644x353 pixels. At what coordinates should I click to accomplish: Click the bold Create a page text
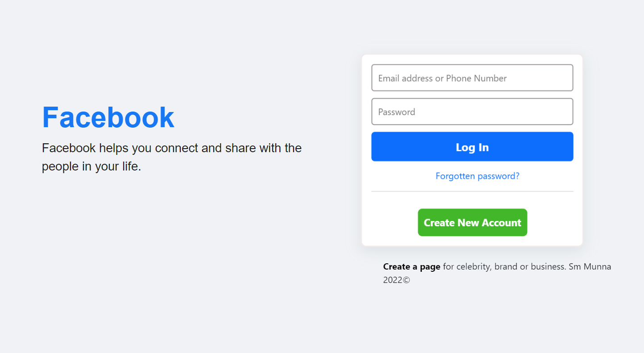(411, 266)
